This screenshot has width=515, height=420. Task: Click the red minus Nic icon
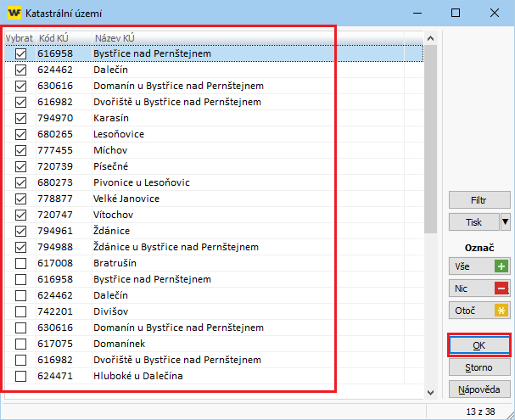tap(503, 288)
